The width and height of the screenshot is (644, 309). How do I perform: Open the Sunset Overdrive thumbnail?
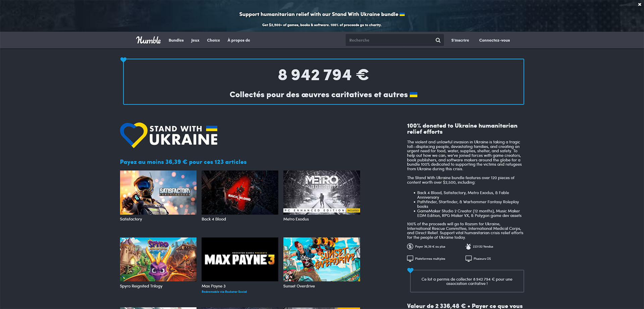pyautogui.click(x=322, y=260)
